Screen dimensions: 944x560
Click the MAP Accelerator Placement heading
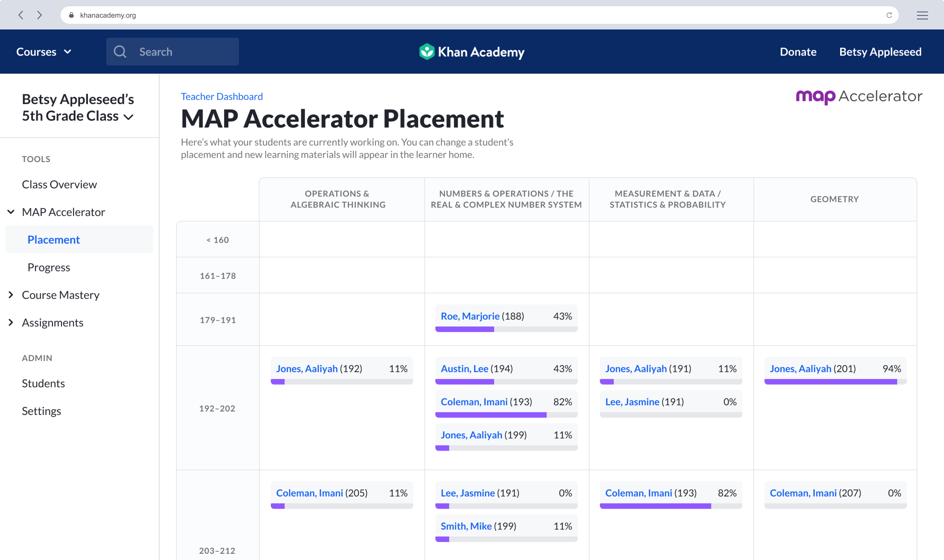tap(342, 118)
